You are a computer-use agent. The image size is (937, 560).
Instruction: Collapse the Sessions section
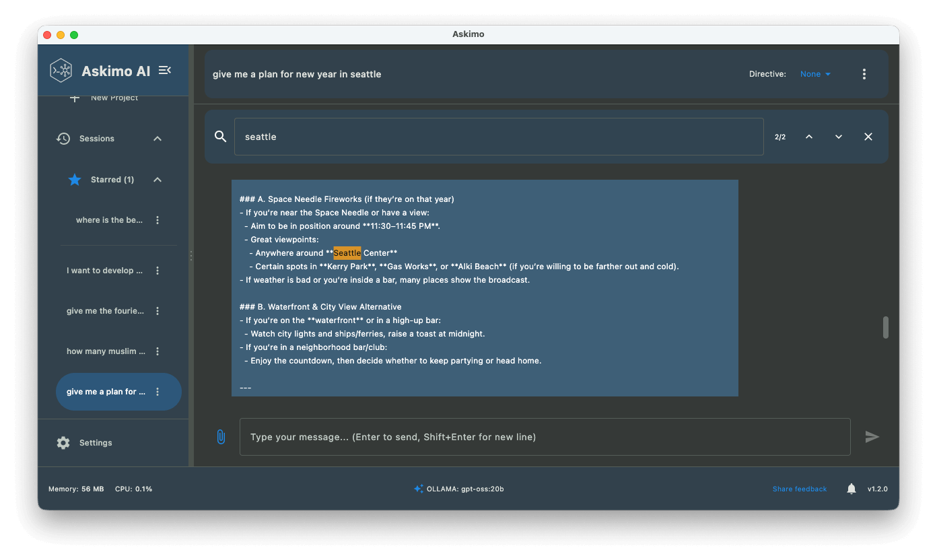tap(157, 138)
